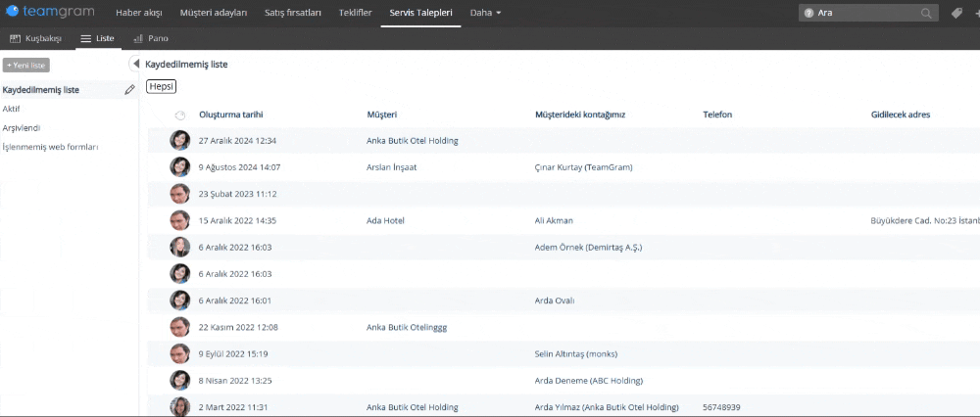
Task: Click date 22 Kasım 2022 12:08
Action: coord(238,327)
